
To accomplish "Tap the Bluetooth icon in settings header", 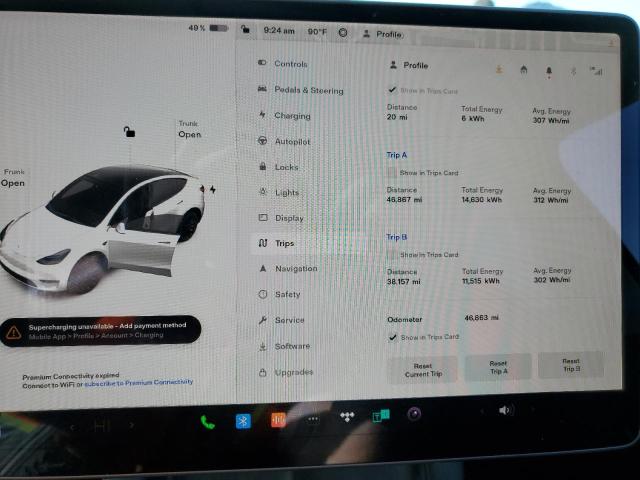I will pos(573,72).
